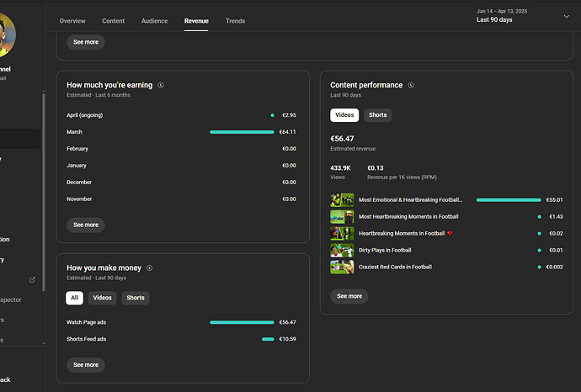Screen dimensions: 581x392
Task: Click the €1.43 video revenue amount
Action: 556,217
